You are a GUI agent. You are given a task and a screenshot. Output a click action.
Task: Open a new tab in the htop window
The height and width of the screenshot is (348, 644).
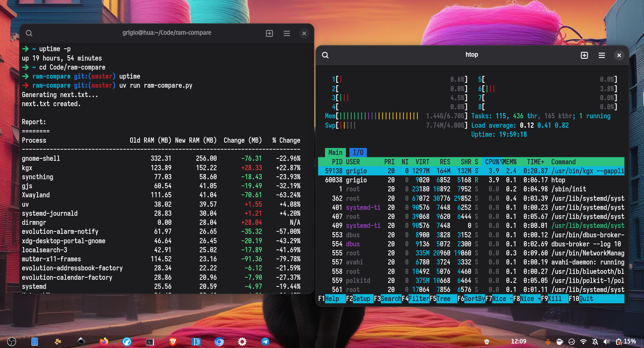(x=584, y=55)
